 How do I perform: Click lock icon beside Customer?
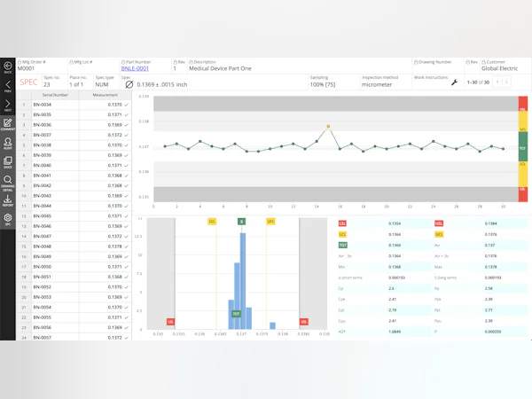tap(483, 62)
